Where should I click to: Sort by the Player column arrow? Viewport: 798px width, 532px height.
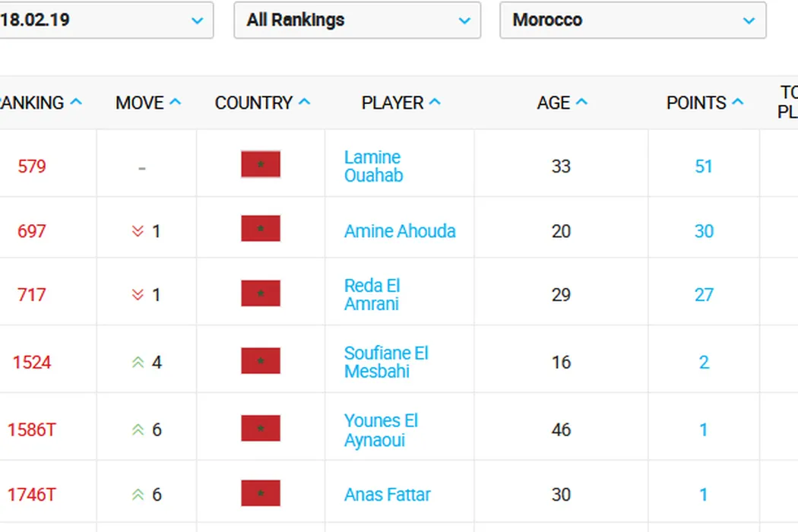click(435, 102)
